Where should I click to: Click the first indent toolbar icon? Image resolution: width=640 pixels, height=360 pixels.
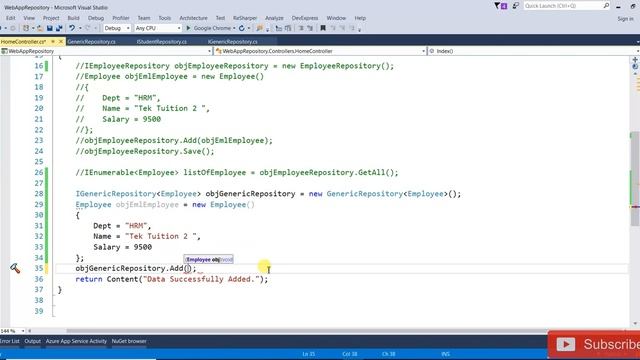pyautogui.click(x=301, y=28)
